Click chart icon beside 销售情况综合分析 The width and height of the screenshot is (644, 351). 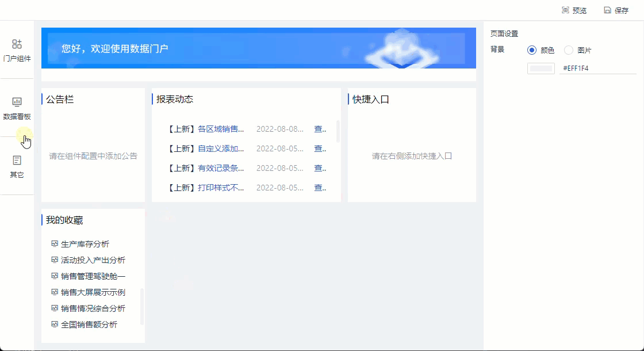(54, 308)
